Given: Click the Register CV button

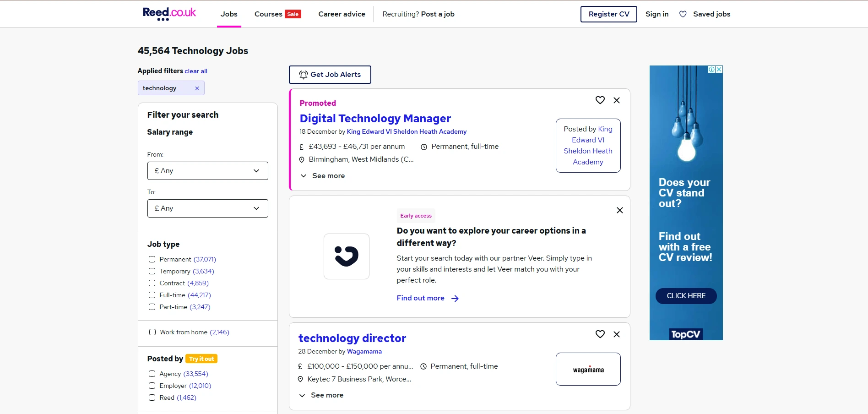Looking at the screenshot, I should [x=609, y=14].
